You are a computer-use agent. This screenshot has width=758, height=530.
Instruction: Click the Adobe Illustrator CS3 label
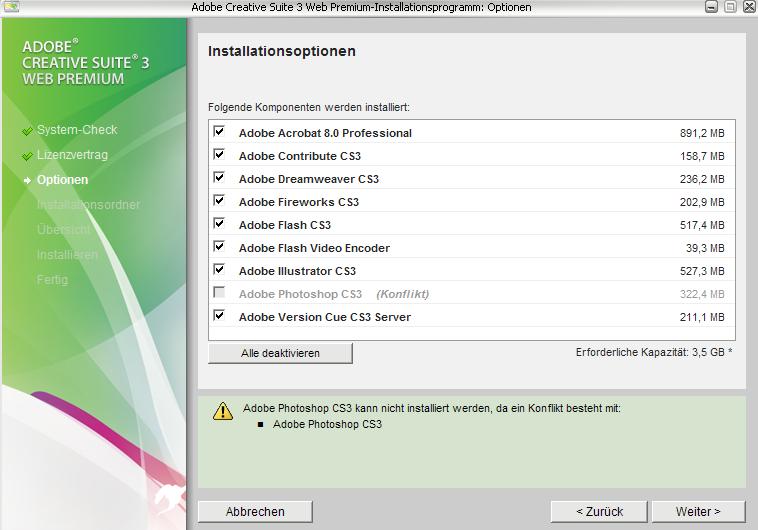(x=297, y=271)
